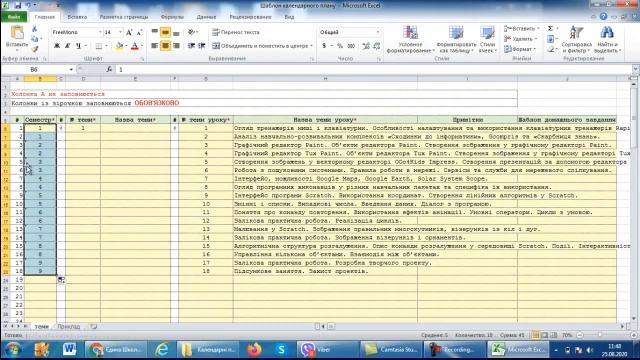Click the Cut scissors icon

coord(34,29)
